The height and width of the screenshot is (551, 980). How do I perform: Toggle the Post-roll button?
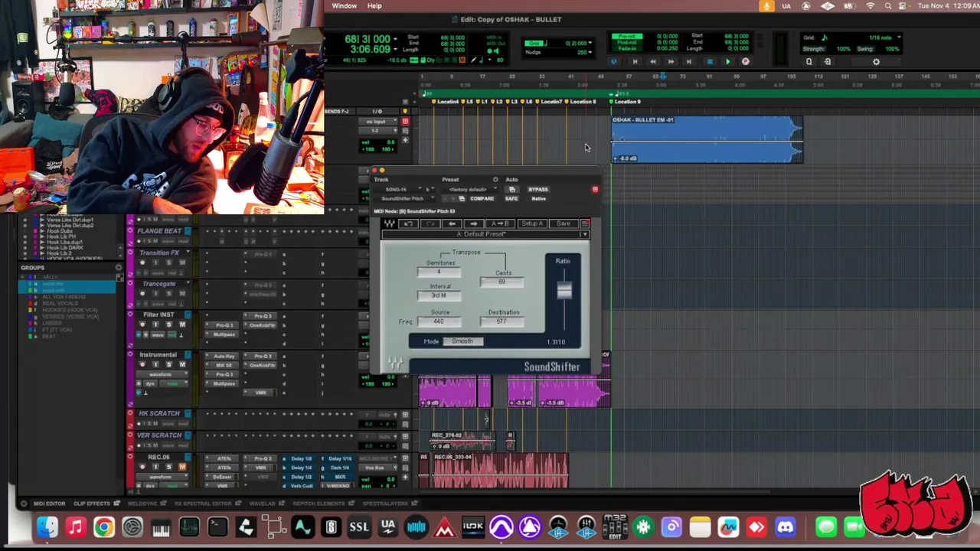tap(626, 42)
